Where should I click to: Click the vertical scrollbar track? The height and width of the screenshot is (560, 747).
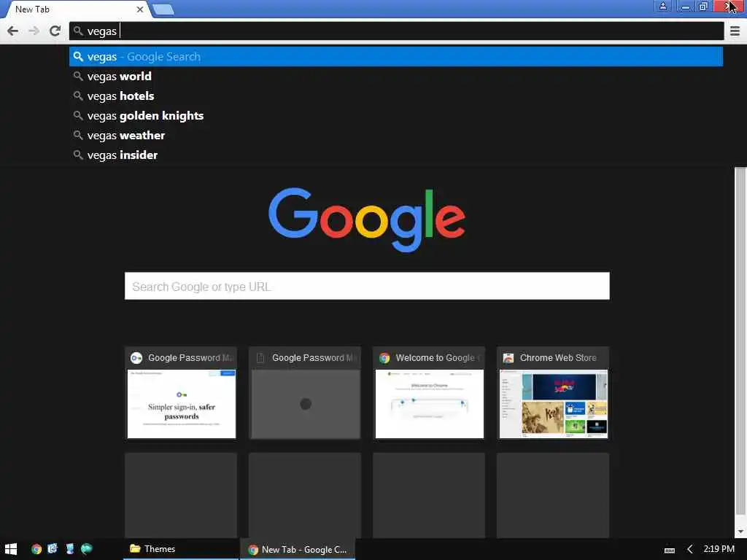click(x=740, y=345)
